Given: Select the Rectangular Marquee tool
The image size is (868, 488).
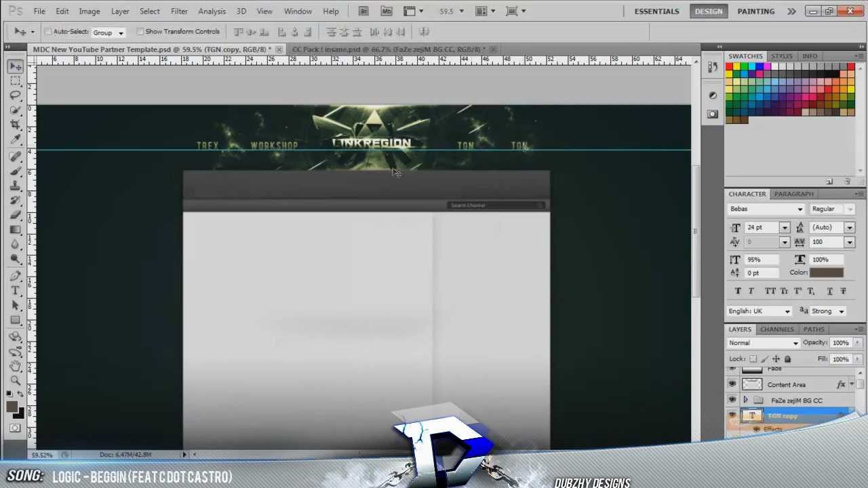Looking at the screenshot, I should pyautogui.click(x=16, y=81).
